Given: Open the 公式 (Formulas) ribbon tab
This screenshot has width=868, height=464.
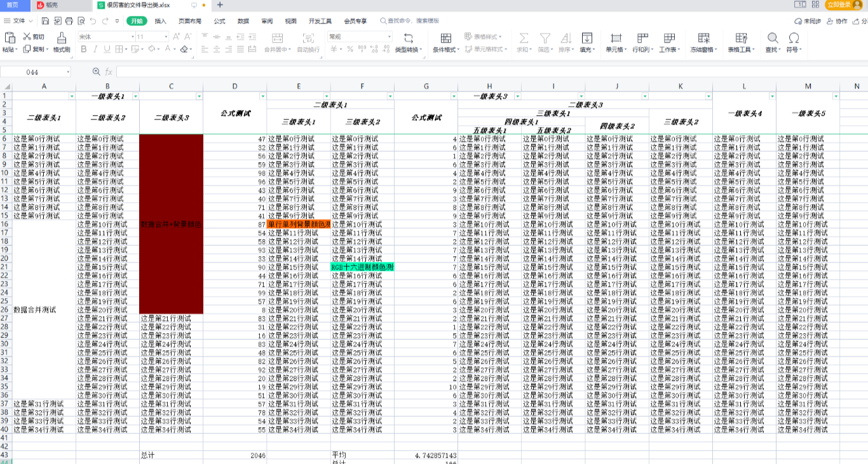Looking at the screenshot, I should [x=219, y=21].
